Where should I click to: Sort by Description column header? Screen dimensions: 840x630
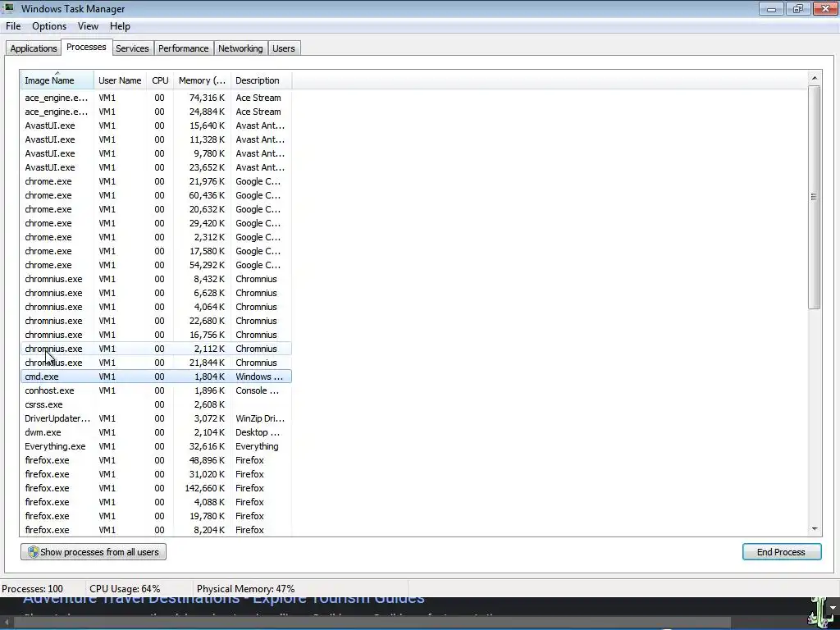click(261, 80)
